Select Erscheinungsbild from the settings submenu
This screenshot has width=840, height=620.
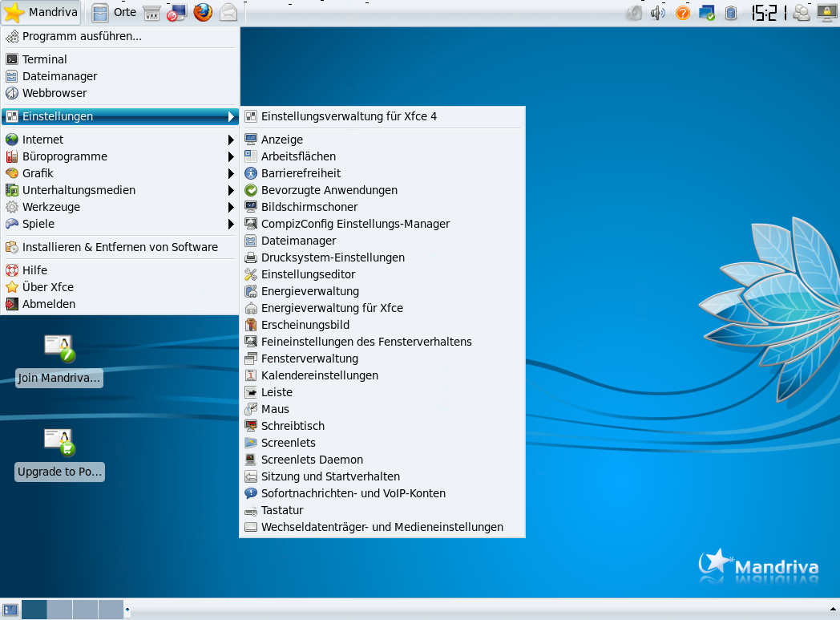coord(305,325)
